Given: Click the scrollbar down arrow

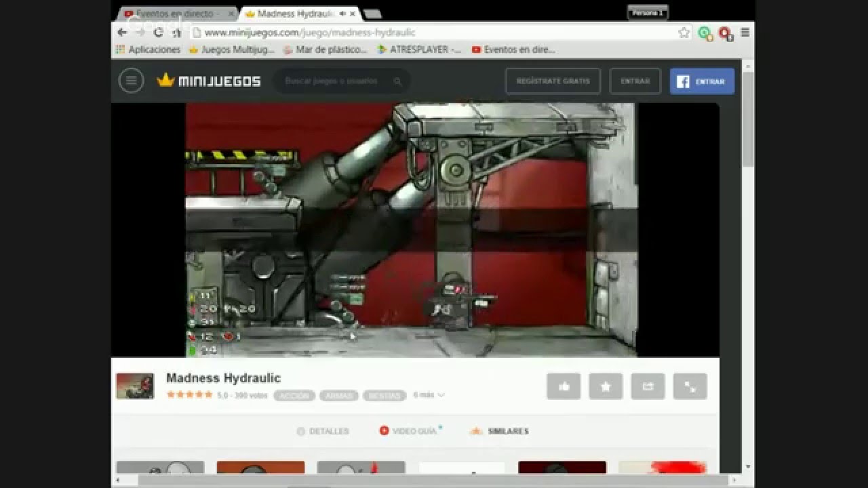Looking at the screenshot, I should (748, 467).
